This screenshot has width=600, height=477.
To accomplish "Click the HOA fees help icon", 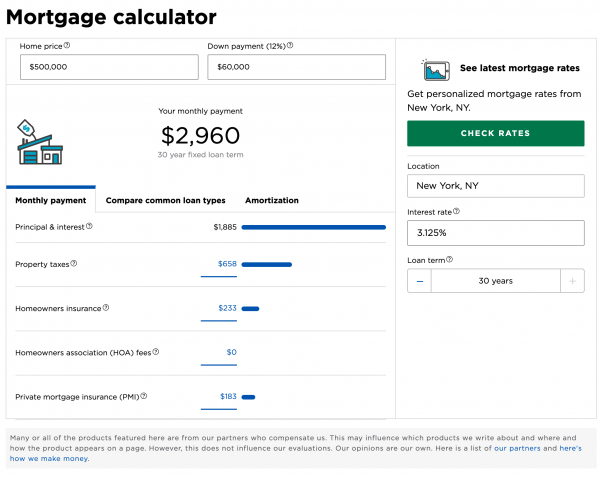I will tap(155, 352).
